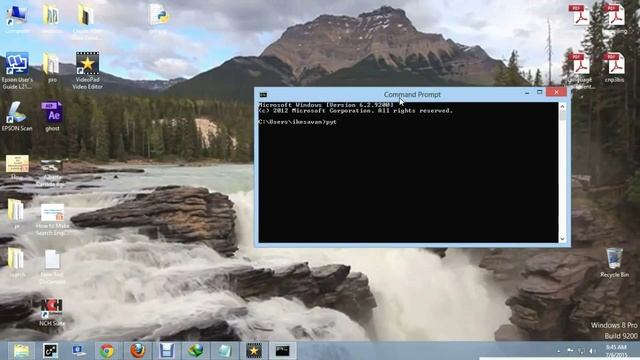Show hidden system tray icons
This screenshot has height=360, width=640.
[558, 351]
